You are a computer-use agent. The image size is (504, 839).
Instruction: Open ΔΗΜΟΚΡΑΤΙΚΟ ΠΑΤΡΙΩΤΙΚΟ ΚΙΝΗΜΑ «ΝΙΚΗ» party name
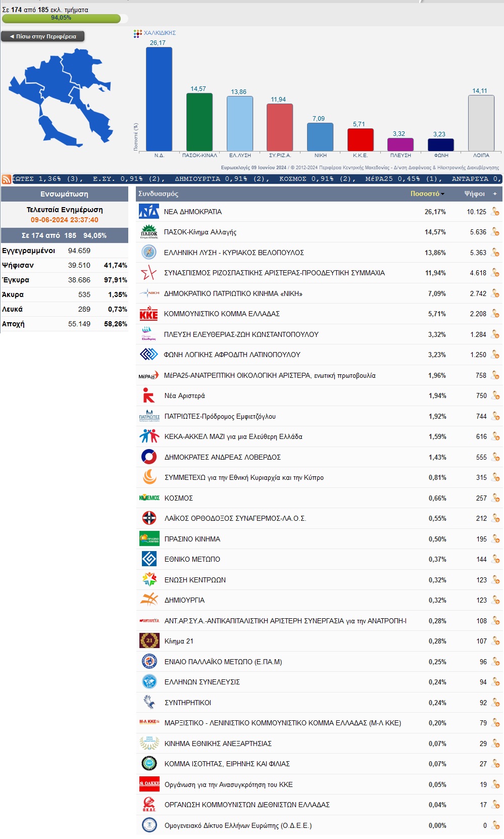[233, 293]
